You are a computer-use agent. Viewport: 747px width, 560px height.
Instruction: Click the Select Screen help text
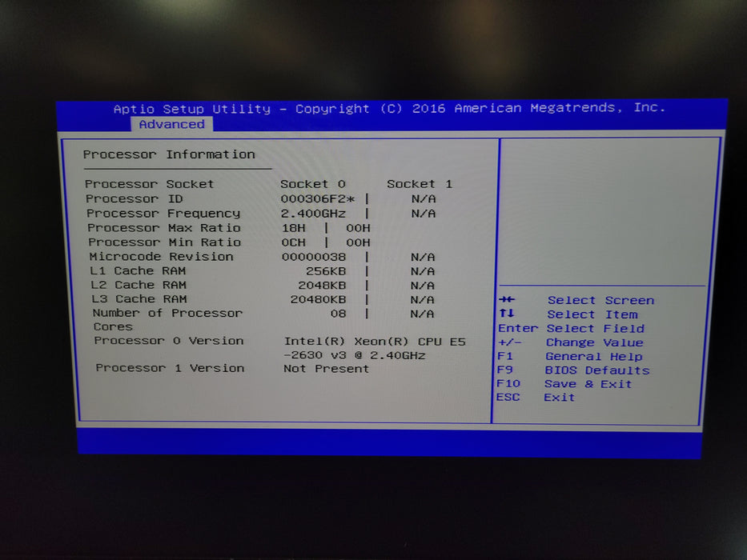tap(600, 301)
